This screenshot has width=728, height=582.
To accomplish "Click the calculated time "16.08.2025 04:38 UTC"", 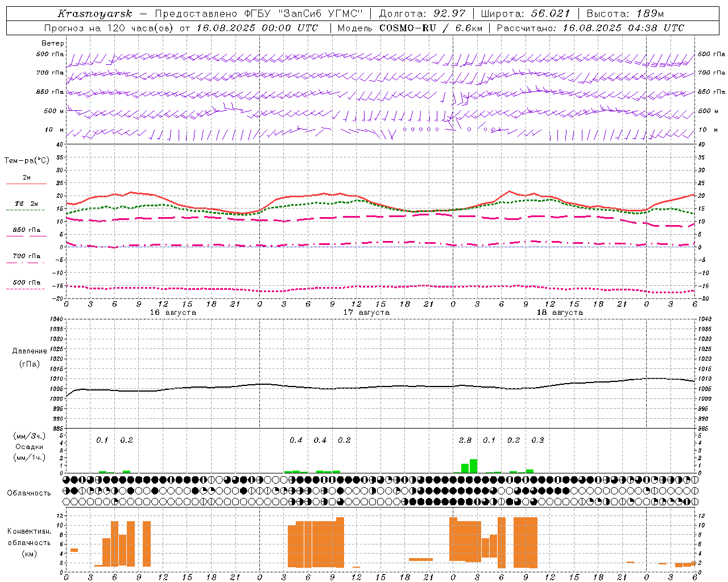I will [x=623, y=28].
